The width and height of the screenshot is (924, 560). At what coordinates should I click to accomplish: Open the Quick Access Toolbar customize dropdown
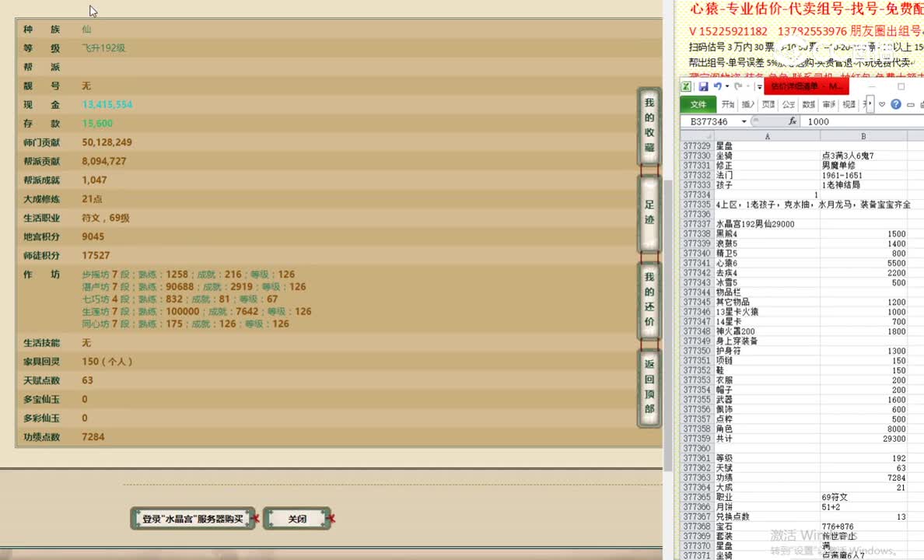coord(758,86)
